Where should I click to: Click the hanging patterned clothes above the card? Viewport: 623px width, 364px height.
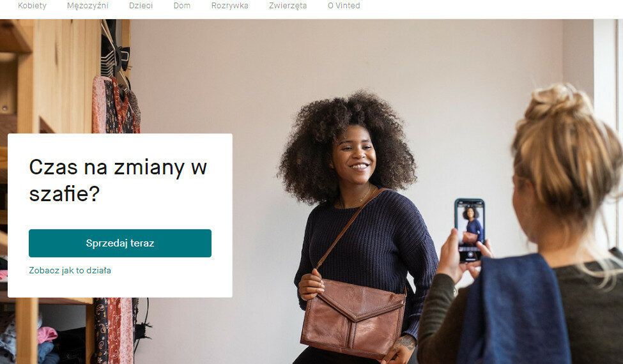pyautogui.click(x=116, y=105)
